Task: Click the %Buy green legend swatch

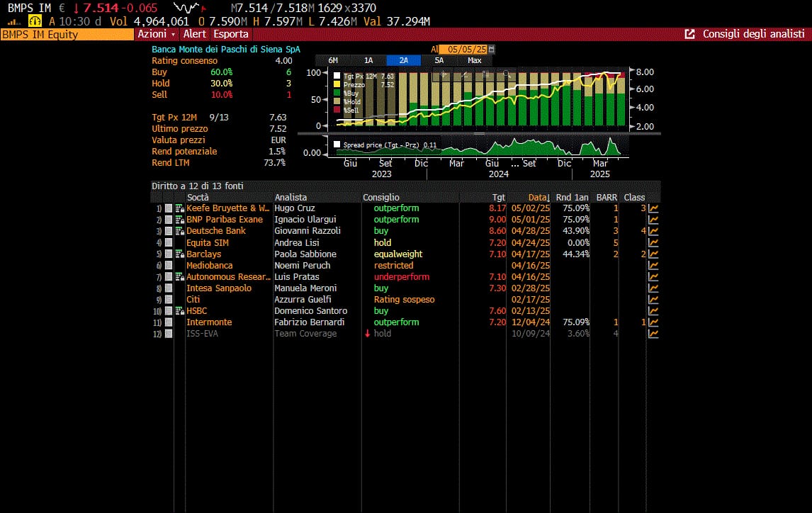Action: click(x=337, y=94)
